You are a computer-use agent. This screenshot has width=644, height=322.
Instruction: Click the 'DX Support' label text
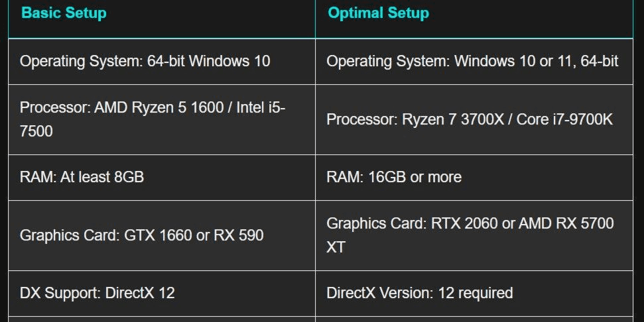pyautogui.click(x=60, y=294)
